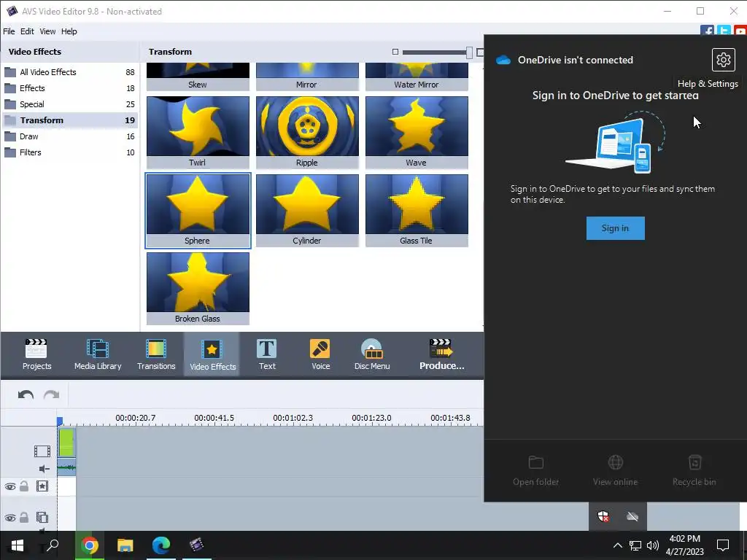Screen dimensions: 747x560
Task: Select the Cylinder effect thumbnail
Action: point(307,211)
